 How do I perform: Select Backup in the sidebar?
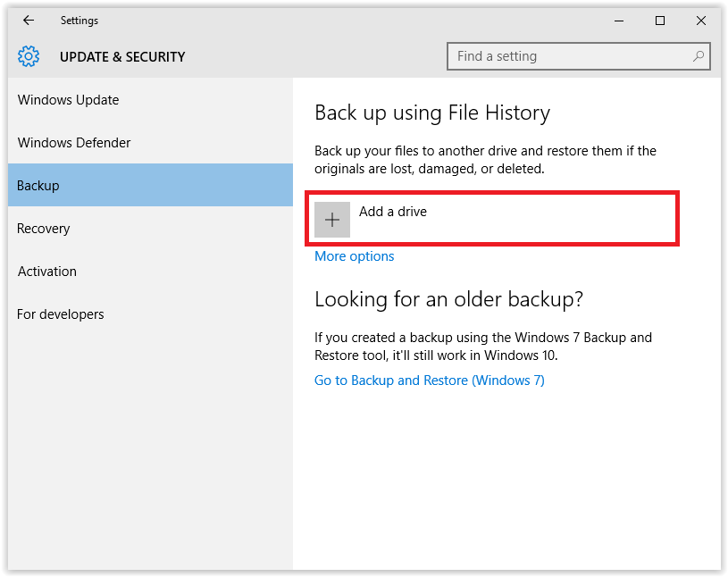pyautogui.click(x=150, y=185)
